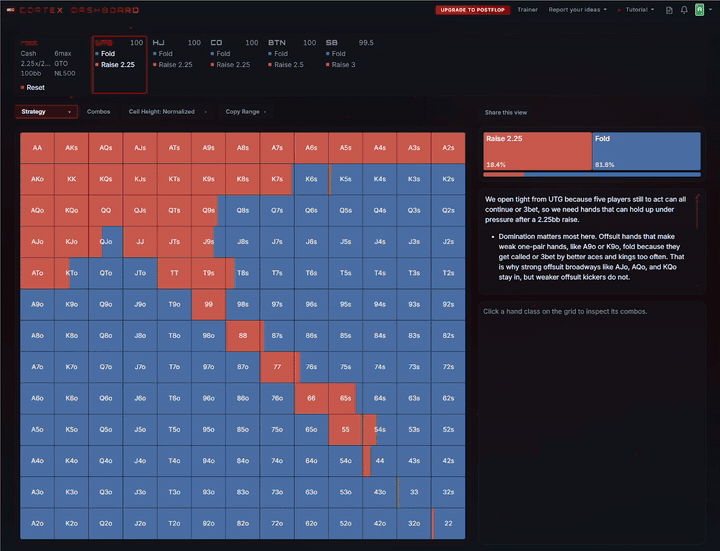Click the Cortex Dashboard logo icon
The height and width of the screenshot is (551, 720).
coord(11,10)
